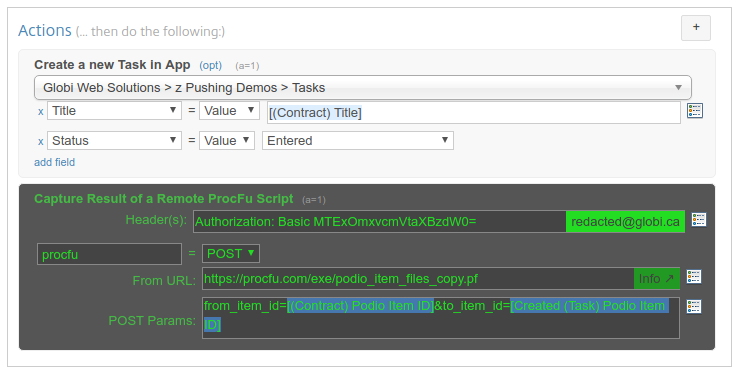739x374 pixels.
Task: Open token picker icon beside From URL
Action: pos(694,277)
